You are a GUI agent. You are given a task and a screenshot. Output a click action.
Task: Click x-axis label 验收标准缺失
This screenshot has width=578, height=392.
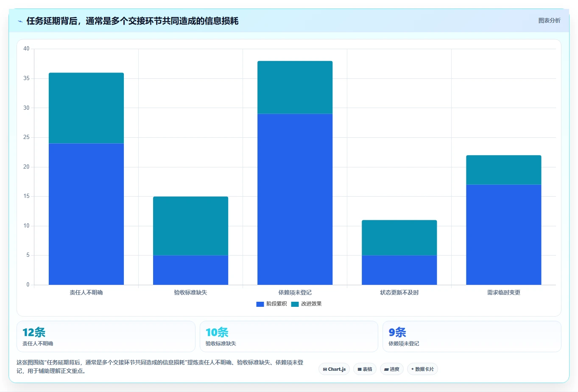pos(190,292)
